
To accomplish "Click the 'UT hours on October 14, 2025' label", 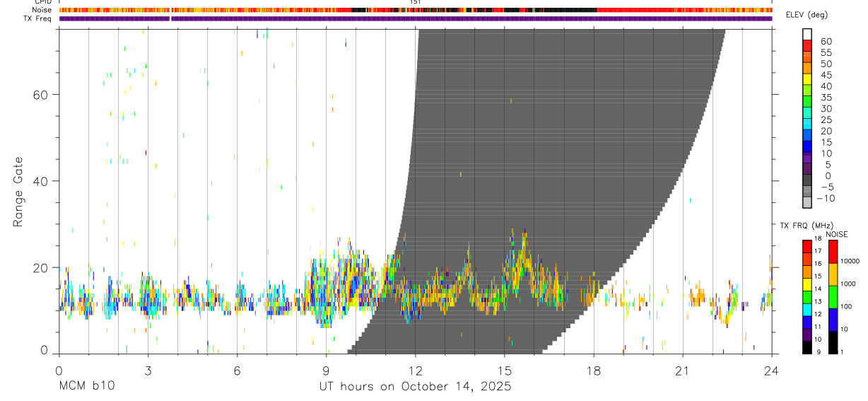I will (x=414, y=386).
